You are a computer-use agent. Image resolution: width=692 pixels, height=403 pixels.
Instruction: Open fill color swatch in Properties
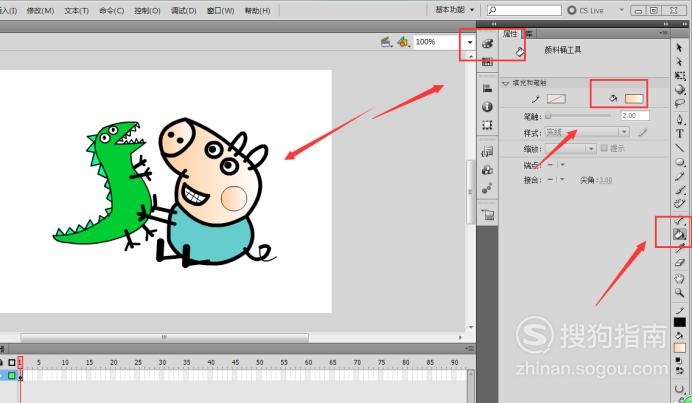634,99
